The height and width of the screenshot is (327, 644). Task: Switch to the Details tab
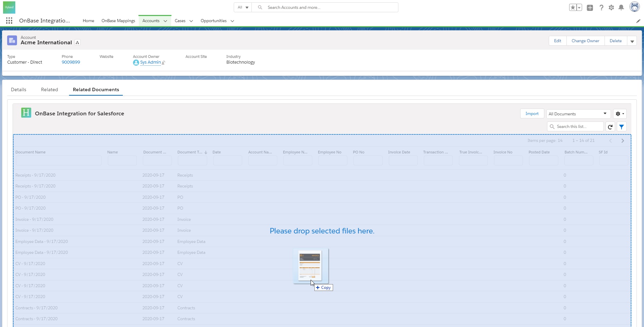coord(19,89)
